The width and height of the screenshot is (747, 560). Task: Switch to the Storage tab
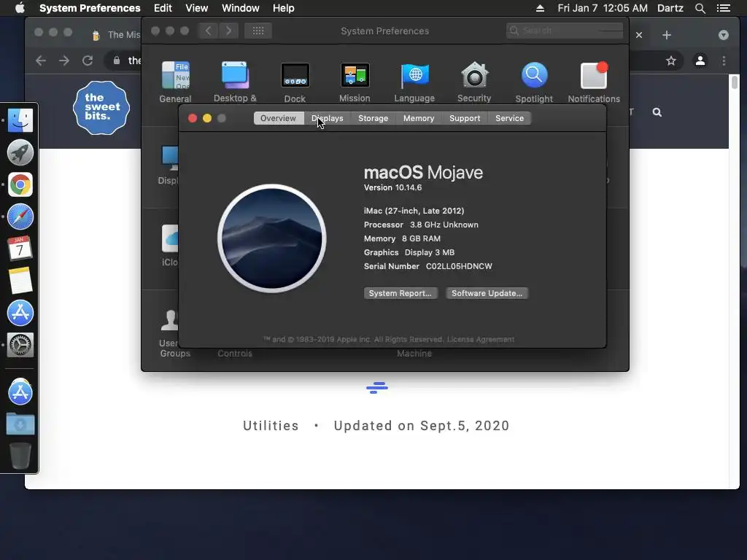click(373, 118)
